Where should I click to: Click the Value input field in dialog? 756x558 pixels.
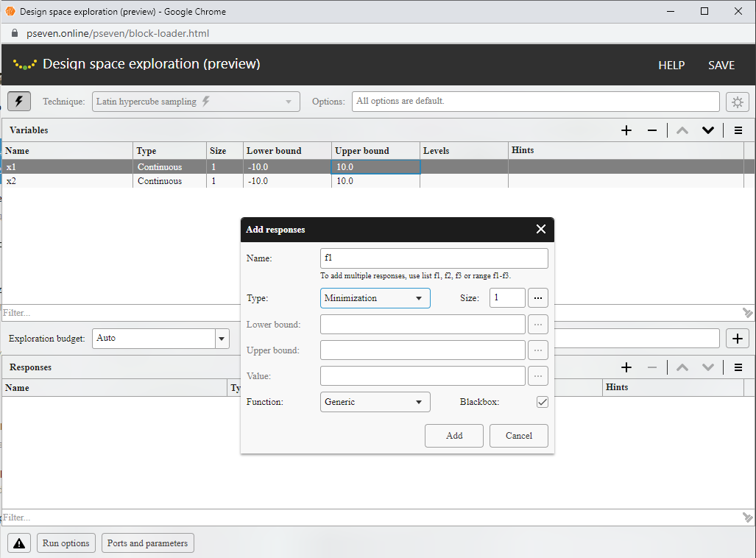[x=423, y=376]
